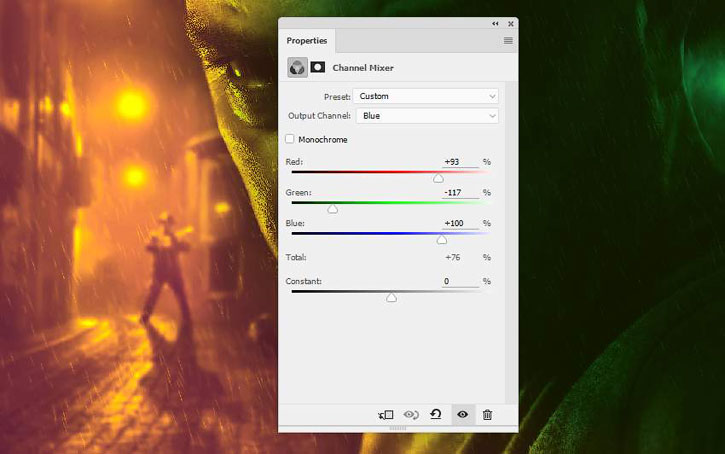Viewport: 725px width, 454px height.
Task: Enable the Monochrome checkbox
Action: 290,139
